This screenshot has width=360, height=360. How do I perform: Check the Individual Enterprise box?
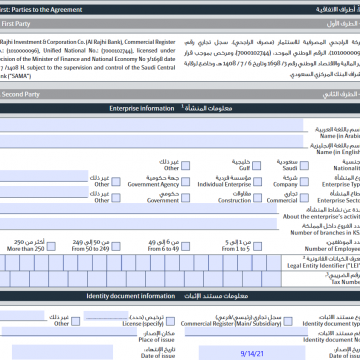pos(257,182)
